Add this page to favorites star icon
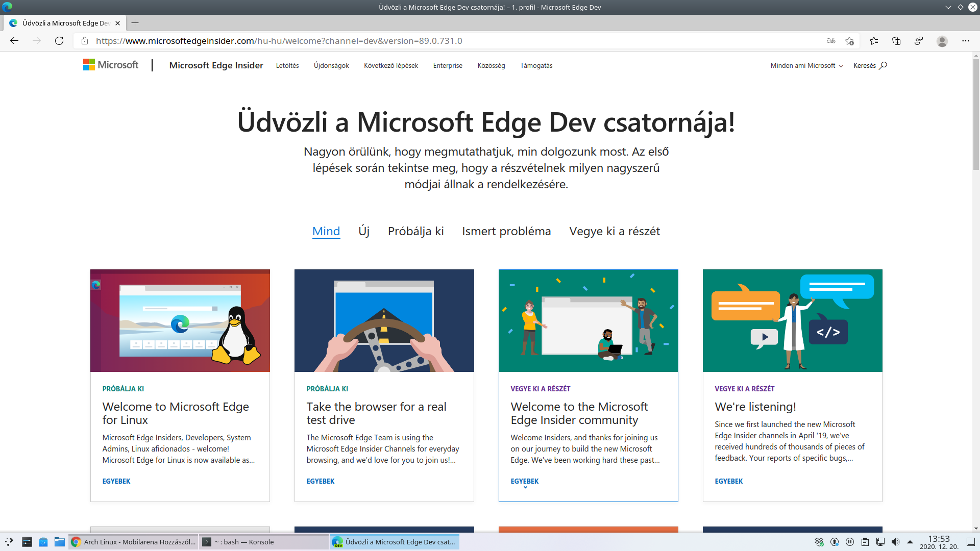The height and width of the screenshot is (551, 980). pyautogui.click(x=849, y=41)
